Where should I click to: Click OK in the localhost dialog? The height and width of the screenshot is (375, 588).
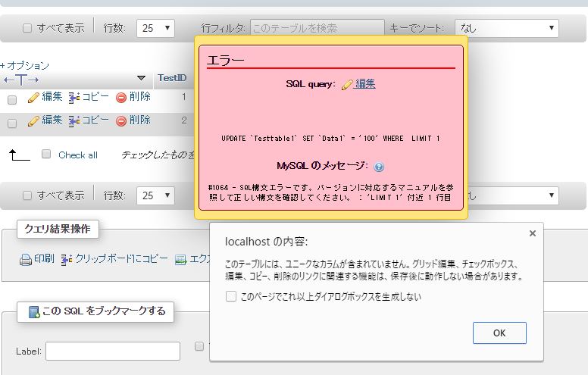pos(499,333)
